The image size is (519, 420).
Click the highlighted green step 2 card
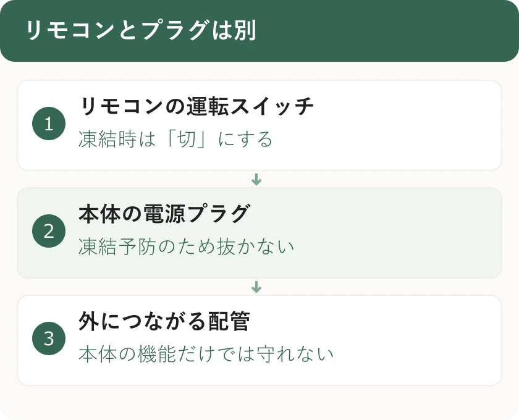tap(259, 233)
